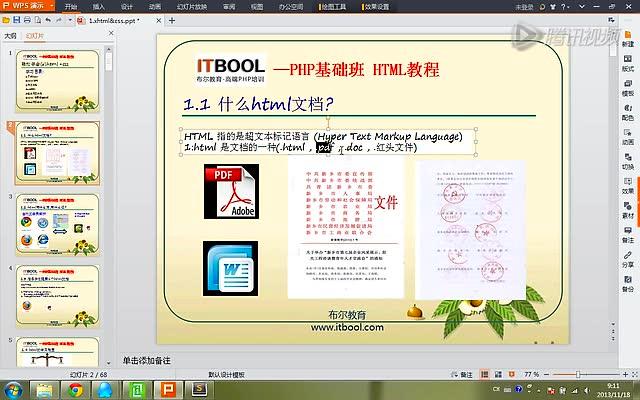
Task: Click the print preview icon
Action: click(38, 20)
